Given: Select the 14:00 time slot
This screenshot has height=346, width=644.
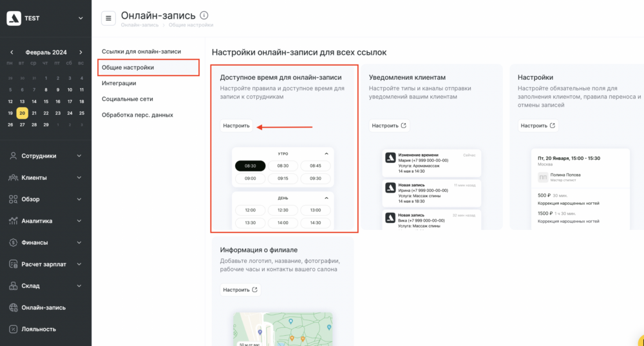Looking at the screenshot, I should point(283,223).
